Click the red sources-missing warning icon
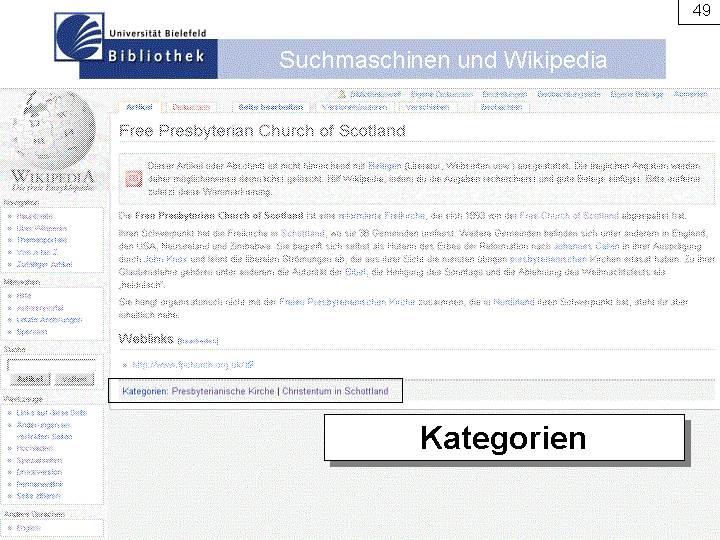 134,179
